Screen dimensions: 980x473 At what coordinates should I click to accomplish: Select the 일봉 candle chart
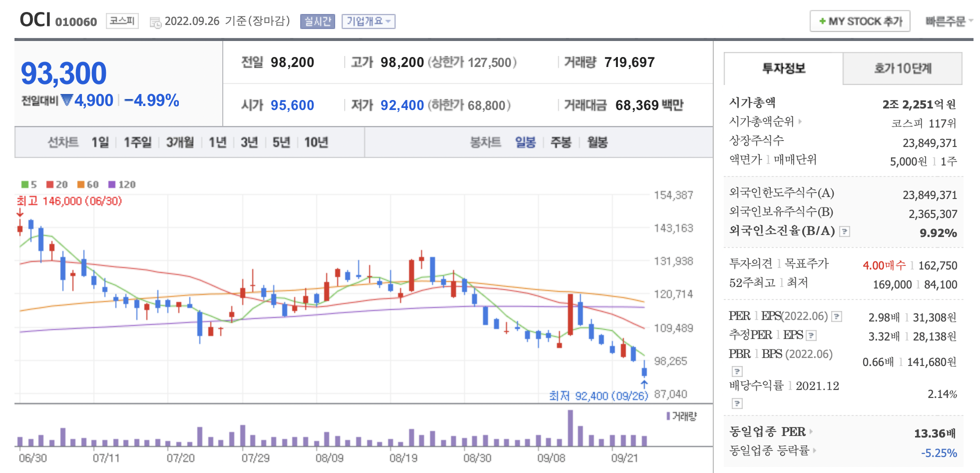click(525, 142)
